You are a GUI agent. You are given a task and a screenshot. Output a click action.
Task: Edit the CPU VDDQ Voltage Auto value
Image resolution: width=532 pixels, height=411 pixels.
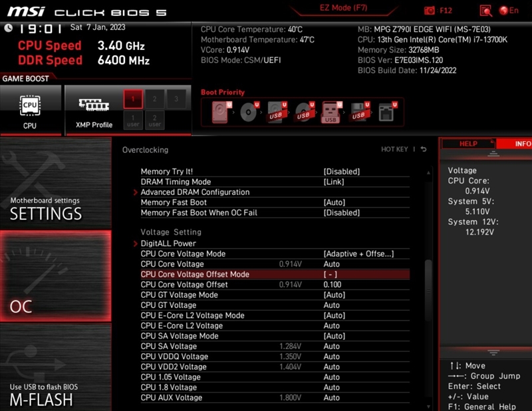point(331,356)
